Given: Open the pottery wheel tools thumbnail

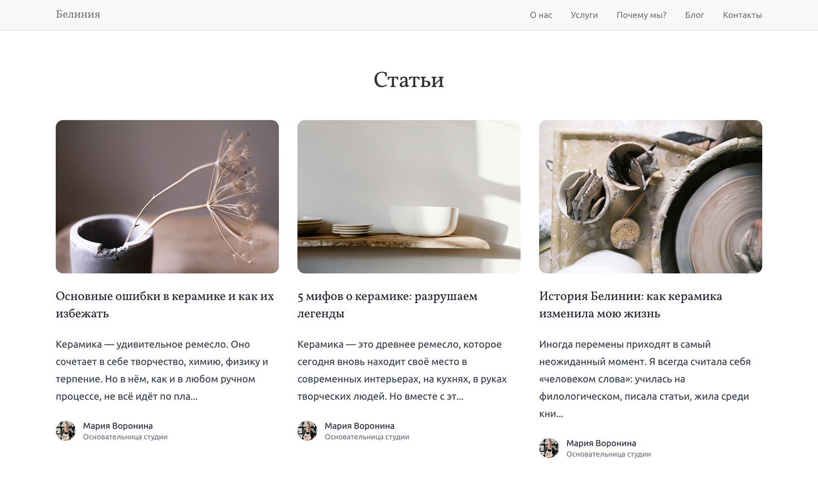Looking at the screenshot, I should click(x=651, y=197).
